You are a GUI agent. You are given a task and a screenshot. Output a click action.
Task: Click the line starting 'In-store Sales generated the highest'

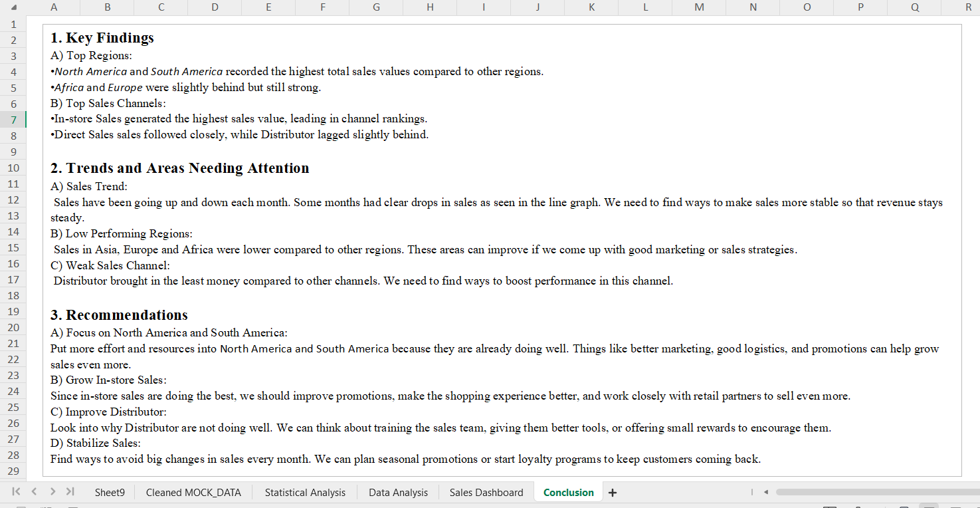(239, 119)
